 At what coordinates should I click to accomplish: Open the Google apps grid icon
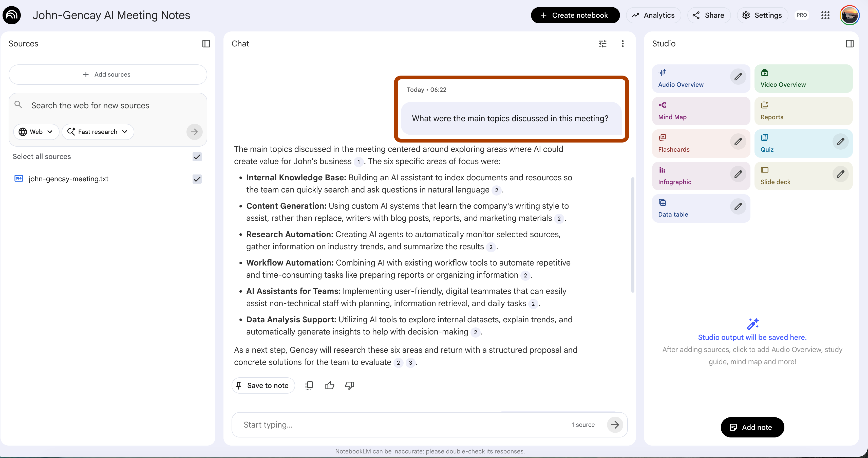click(x=825, y=15)
